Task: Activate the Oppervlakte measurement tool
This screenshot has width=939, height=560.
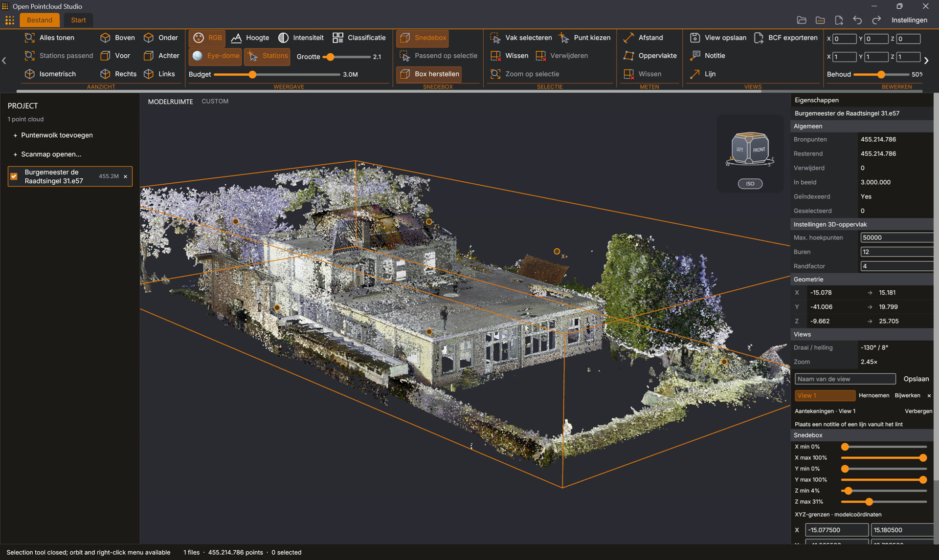Action: click(x=650, y=56)
